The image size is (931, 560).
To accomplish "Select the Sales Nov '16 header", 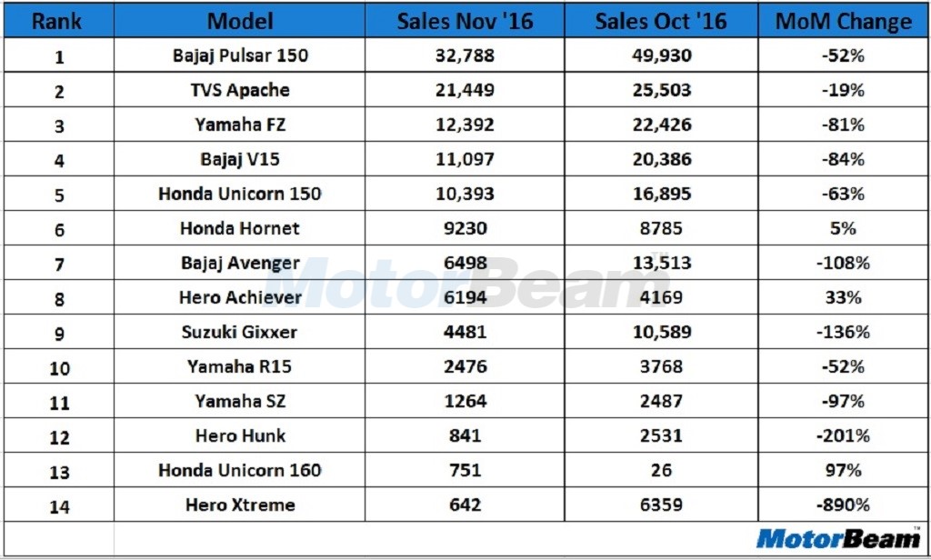I will (464, 21).
